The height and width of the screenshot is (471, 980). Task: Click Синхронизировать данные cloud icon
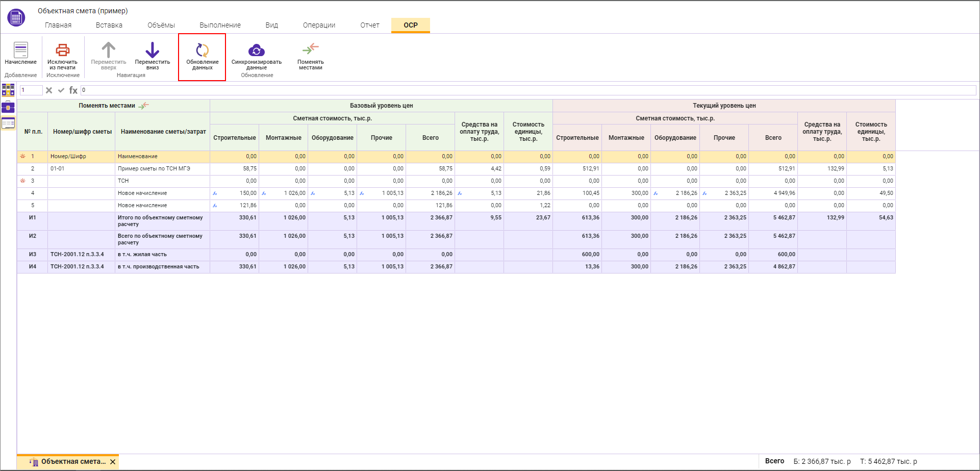(256, 50)
